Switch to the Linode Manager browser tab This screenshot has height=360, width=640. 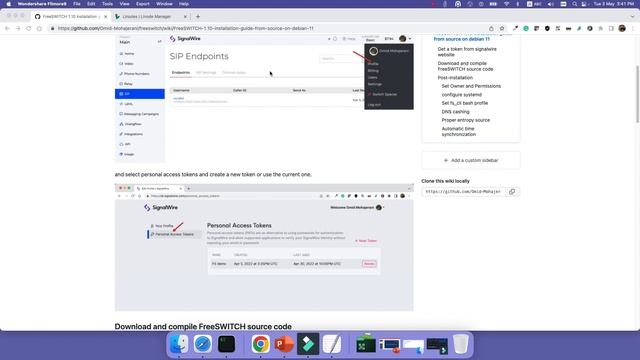149,17
